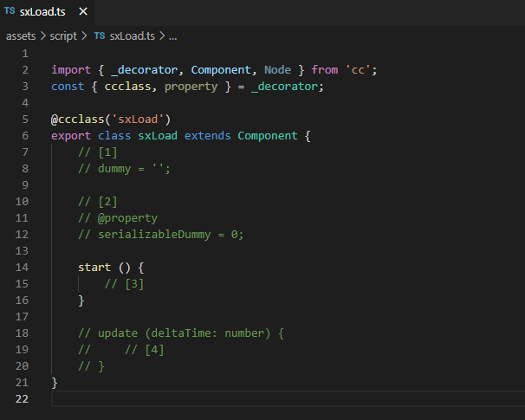Close the sxLoad.ts tab
Viewport: 525px width, 420px height.
click(83, 12)
